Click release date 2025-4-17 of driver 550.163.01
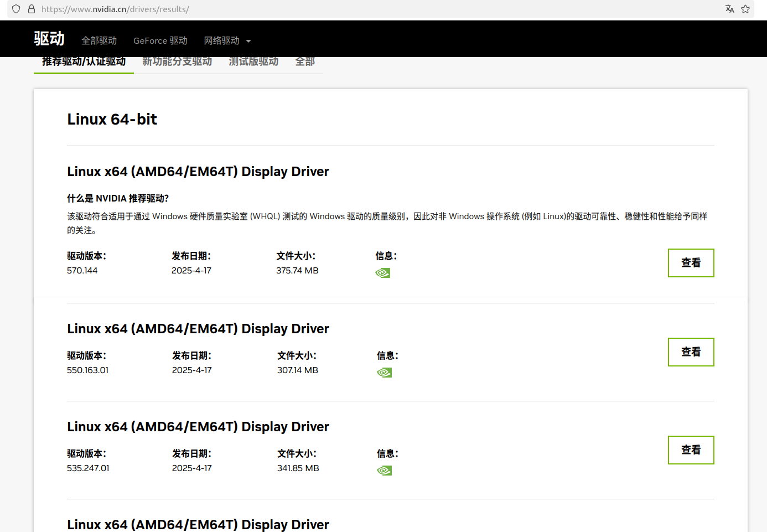 192,370
